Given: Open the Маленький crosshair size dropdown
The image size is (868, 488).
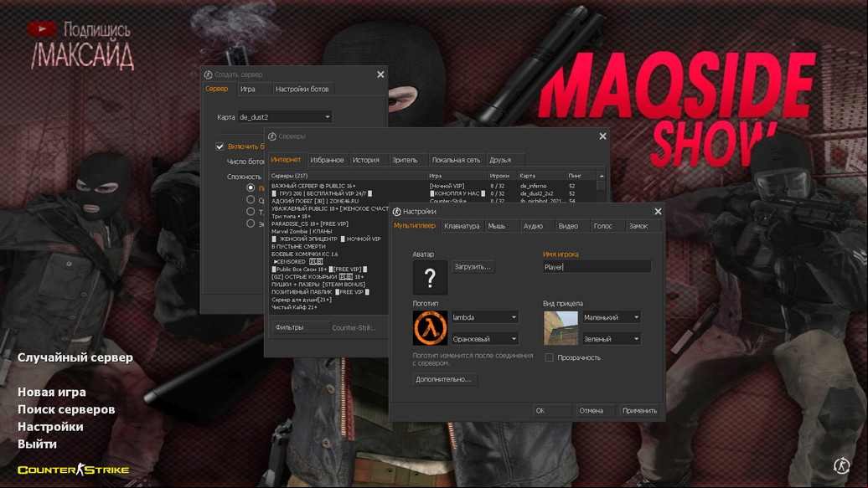Looking at the screenshot, I should click(x=612, y=317).
